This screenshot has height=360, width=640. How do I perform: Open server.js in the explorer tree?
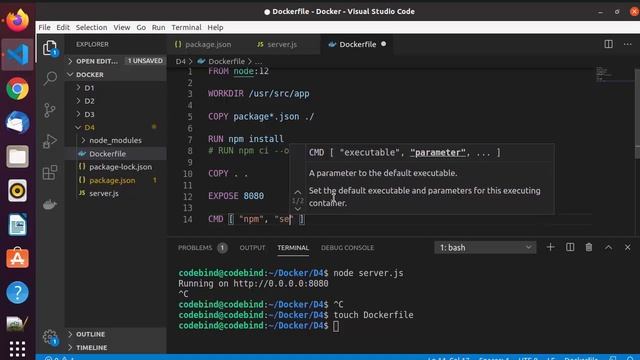pyautogui.click(x=116, y=193)
